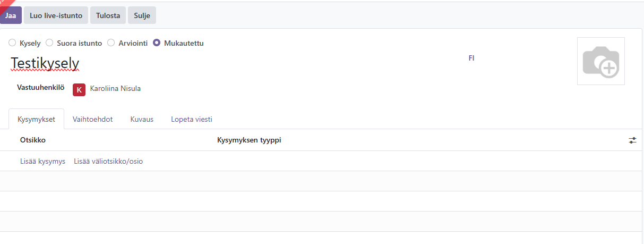Open the Lopeta viesti tab
Image resolution: width=644 pixels, height=244 pixels.
[x=191, y=119]
